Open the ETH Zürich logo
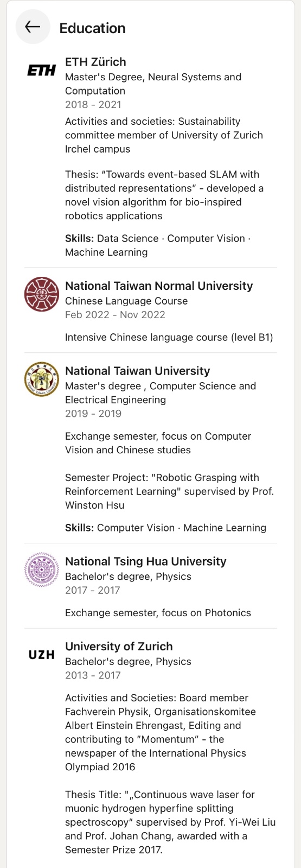This screenshot has height=868, width=301. (x=41, y=71)
